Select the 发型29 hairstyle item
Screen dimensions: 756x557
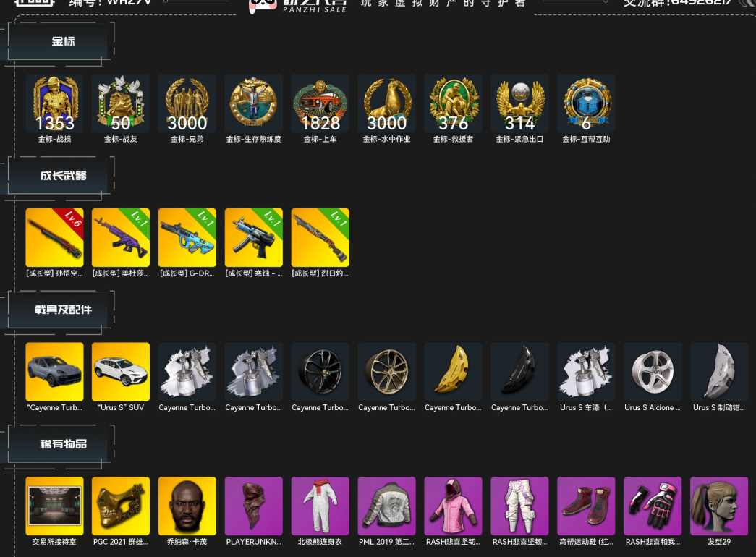(719, 506)
